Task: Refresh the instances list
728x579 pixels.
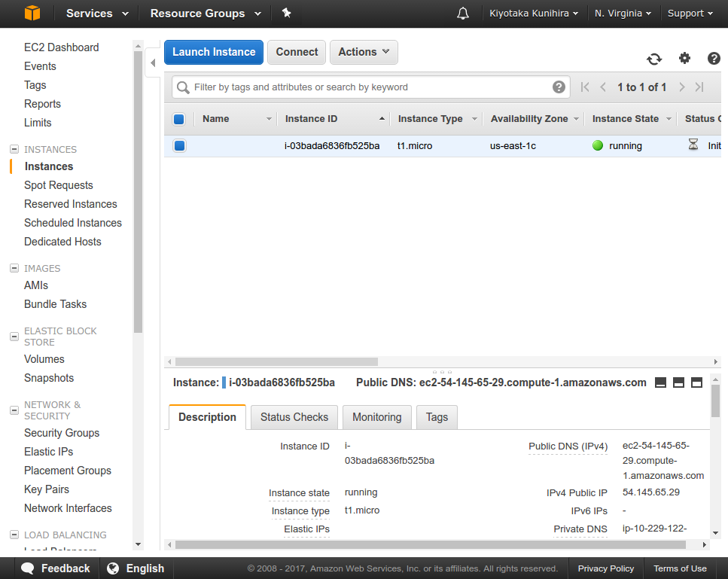Action: [x=654, y=59]
